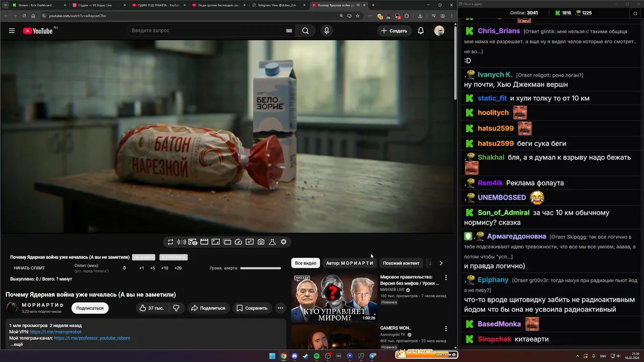
Task: Open the YouTube hamburger guide menu
Action: (x=12, y=31)
